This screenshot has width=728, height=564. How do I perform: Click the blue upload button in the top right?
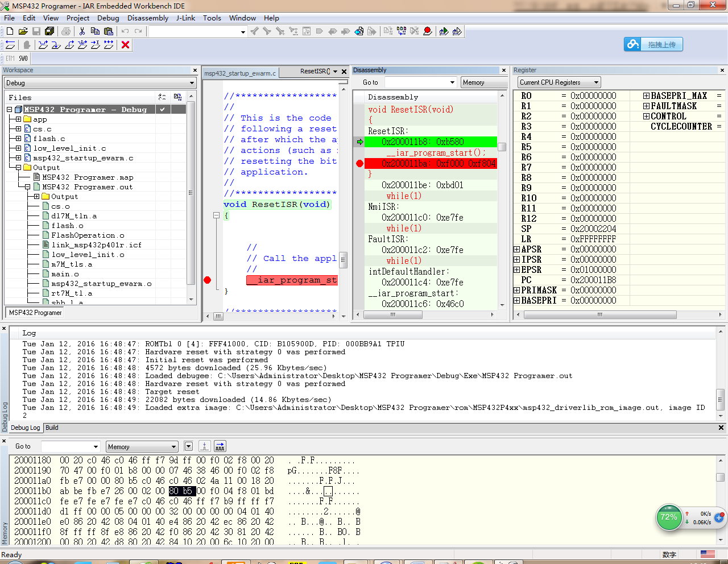(x=653, y=44)
